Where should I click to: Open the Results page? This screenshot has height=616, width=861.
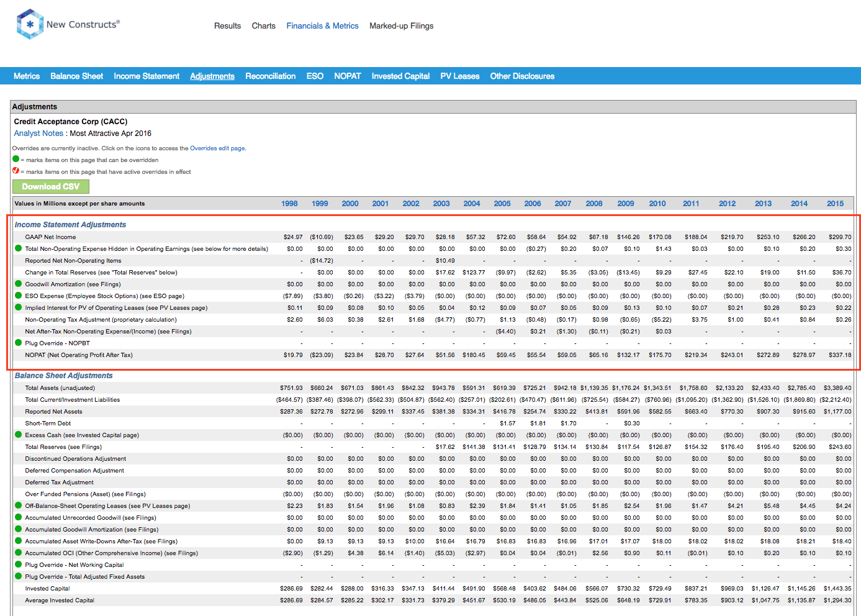click(227, 26)
